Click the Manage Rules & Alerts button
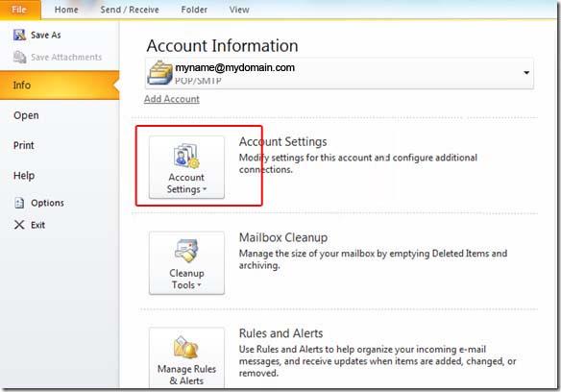This screenshot has height=392, width=561. click(186, 357)
